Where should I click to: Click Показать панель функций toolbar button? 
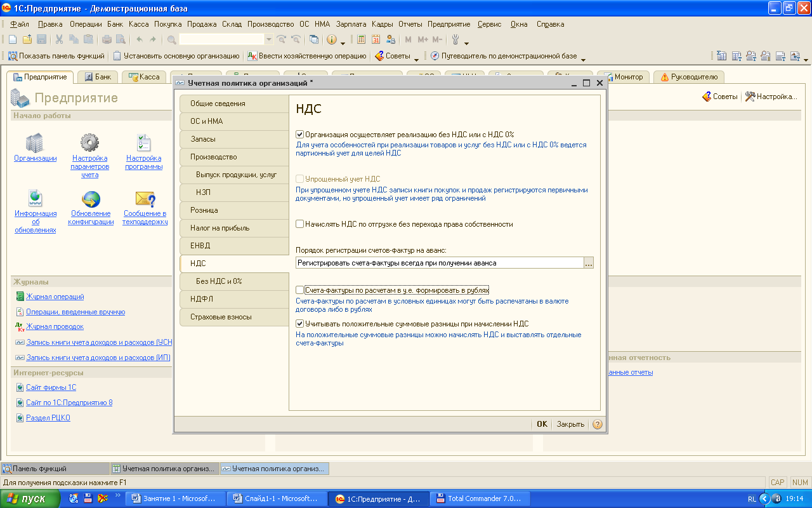tap(56, 56)
